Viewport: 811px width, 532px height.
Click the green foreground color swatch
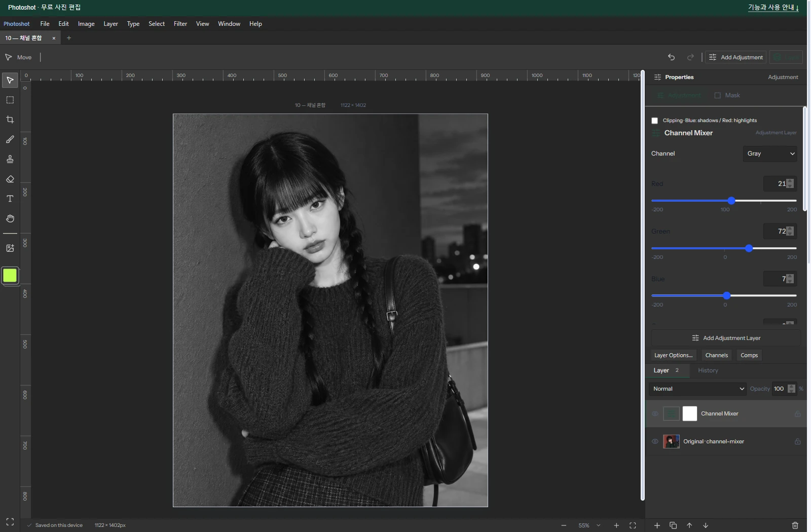click(10, 276)
